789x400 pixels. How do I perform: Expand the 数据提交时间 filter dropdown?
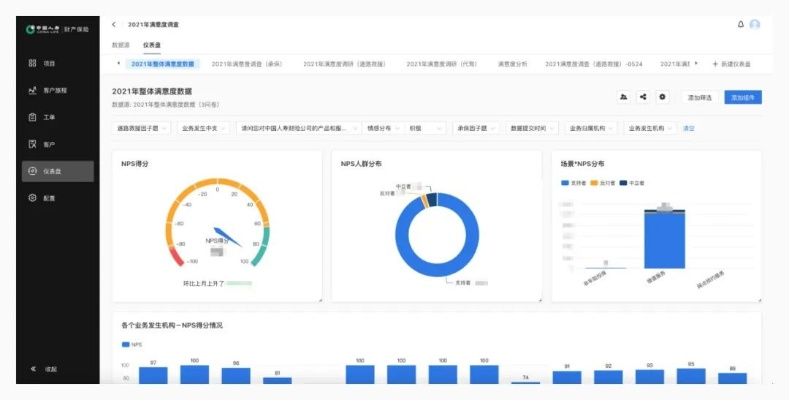(x=531, y=128)
